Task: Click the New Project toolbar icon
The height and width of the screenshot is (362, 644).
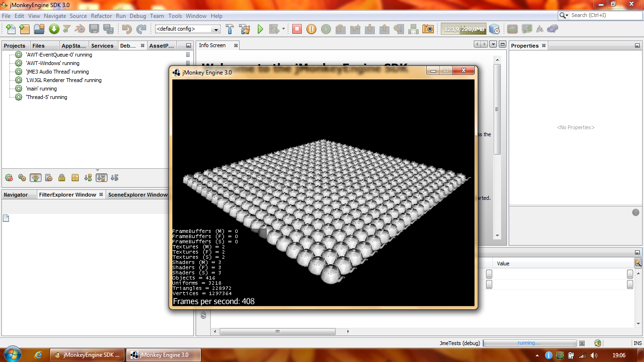Action: coord(25,29)
